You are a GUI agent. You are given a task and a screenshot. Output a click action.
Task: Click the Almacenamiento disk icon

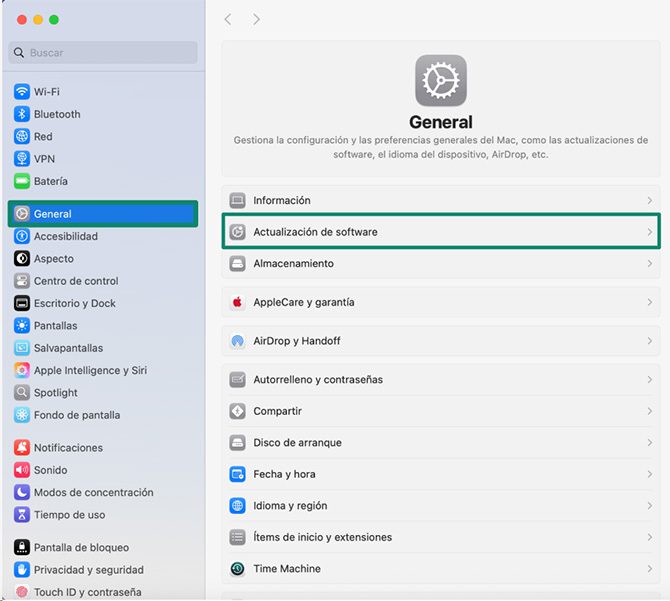click(x=237, y=263)
